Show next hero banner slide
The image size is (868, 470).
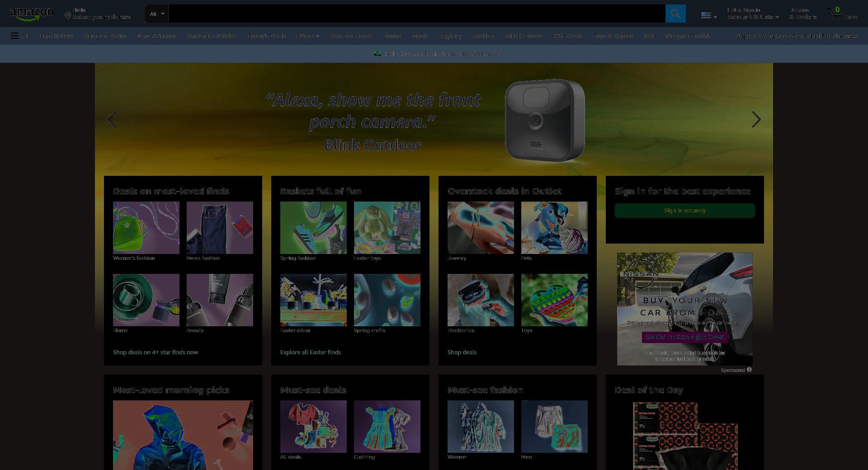[x=756, y=119]
